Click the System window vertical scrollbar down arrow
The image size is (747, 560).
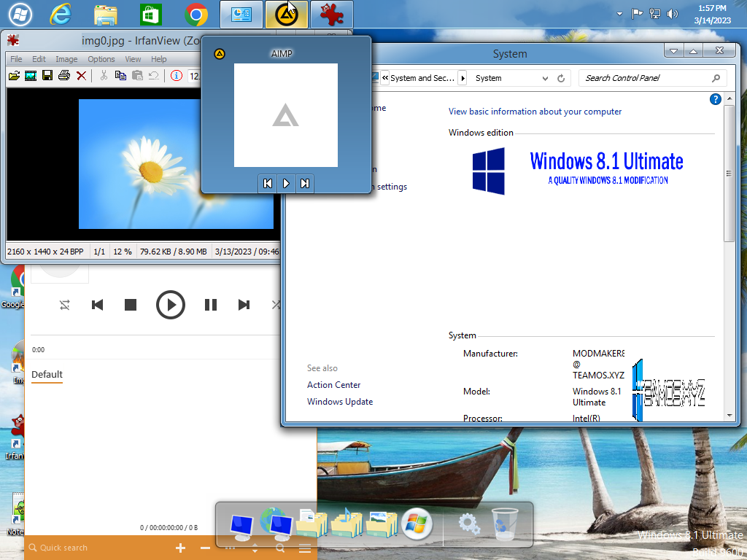coord(729,416)
